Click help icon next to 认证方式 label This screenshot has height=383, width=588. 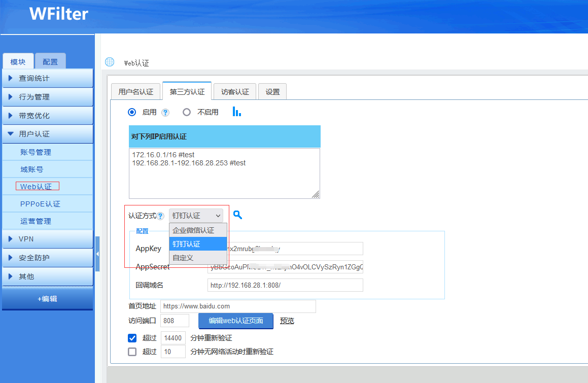[x=160, y=216]
